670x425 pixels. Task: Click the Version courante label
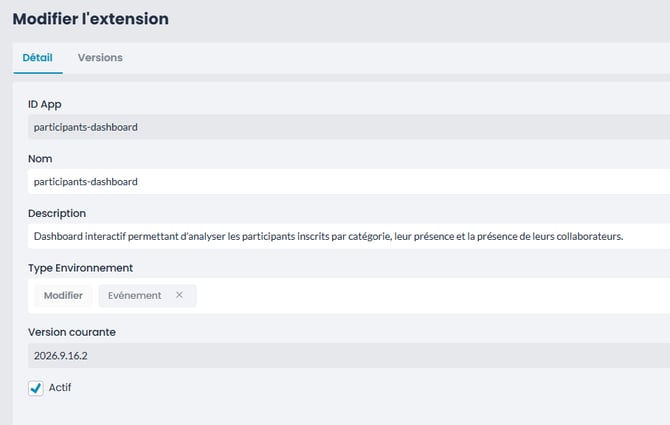[x=72, y=332]
